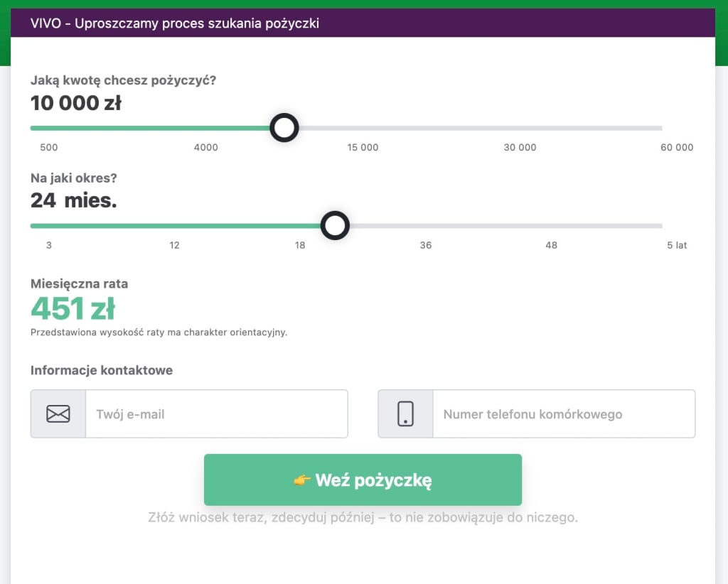Click the loan amount slider handle
This screenshot has width=728, height=584.
[284, 128]
